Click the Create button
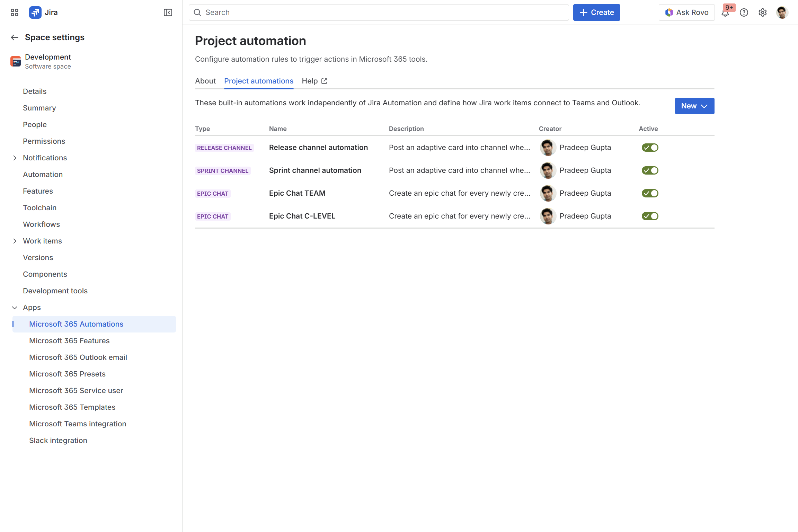Viewport: 798px width, 532px height. coord(596,12)
